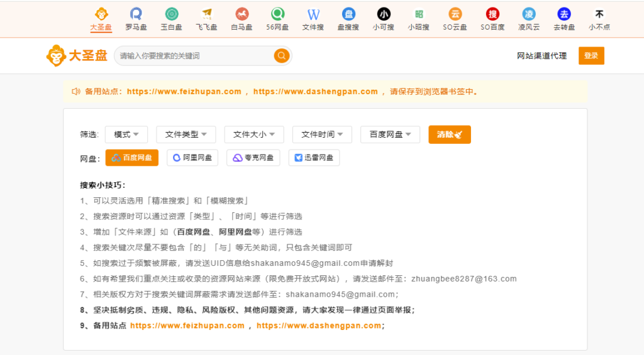Select the 百度网盘 disk filter button
This screenshot has height=355, width=644.
coord(132,158)
